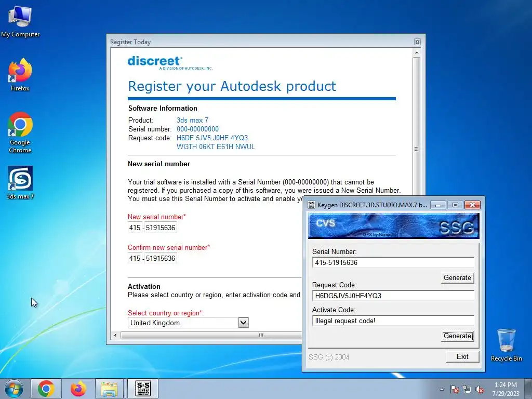The height and width of the screenshot is (399, 532).
Task: Click the Activate Code field
Action: (x=393, y=321)
